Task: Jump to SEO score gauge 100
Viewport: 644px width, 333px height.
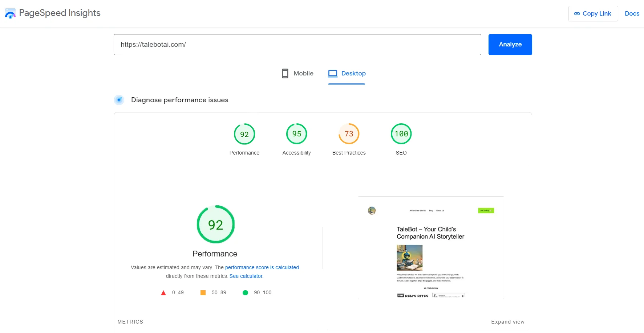Action: coord(401,134)
